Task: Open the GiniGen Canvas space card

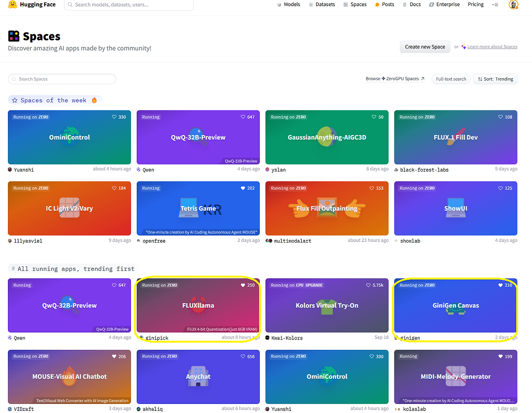Action: point(456,305)
